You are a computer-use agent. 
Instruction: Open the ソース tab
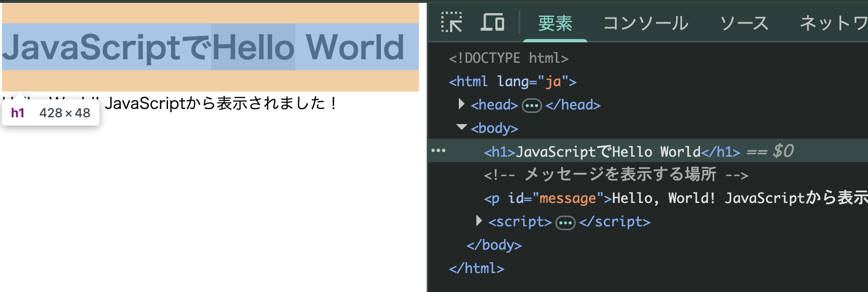(744, 23)
